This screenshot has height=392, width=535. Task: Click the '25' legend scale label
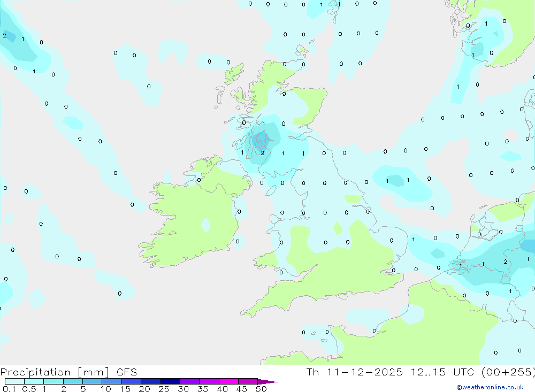pos(164,389)
